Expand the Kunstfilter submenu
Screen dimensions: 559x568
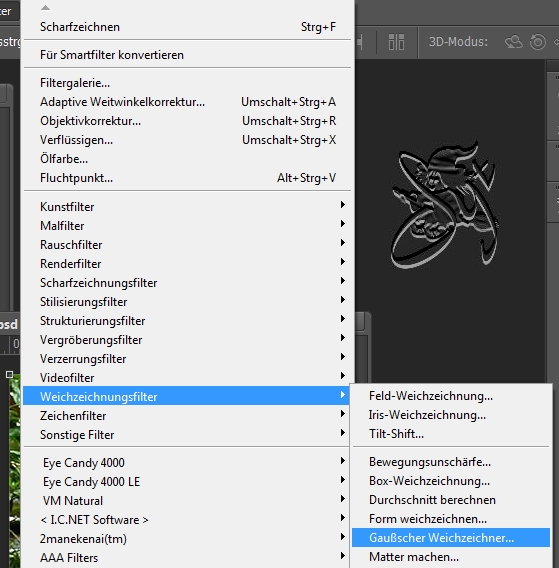click(x=187, y=206)
